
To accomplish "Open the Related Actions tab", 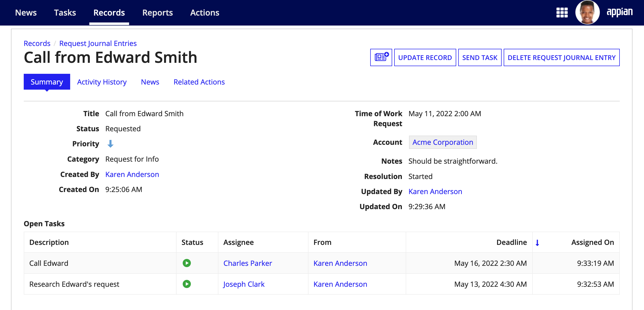I will pyautogui.click(x=199, y=82).
